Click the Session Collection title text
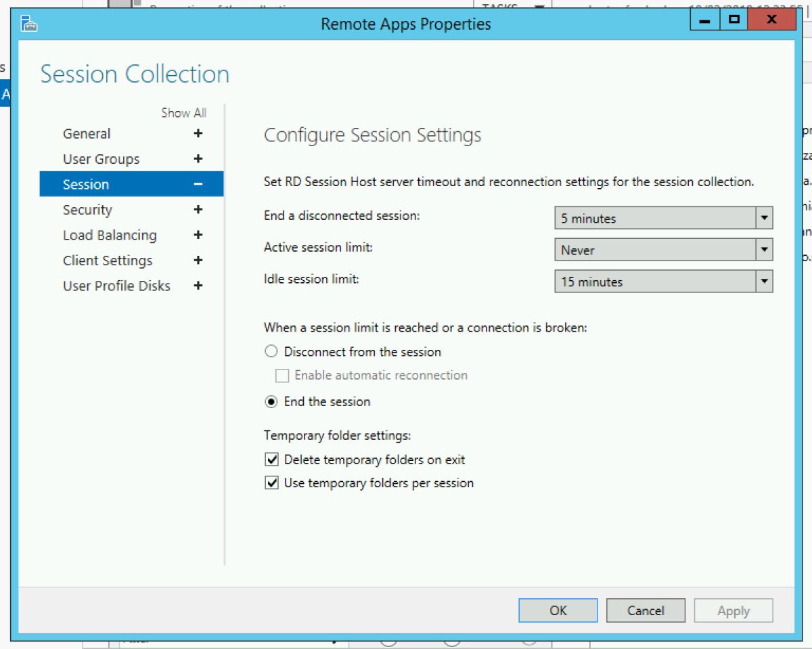This screenshot has height=649, width=812. click(x=135, y=74)
